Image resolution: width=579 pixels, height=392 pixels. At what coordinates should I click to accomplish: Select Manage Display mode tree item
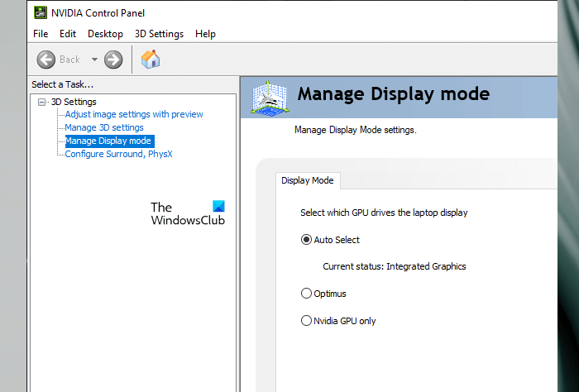108,141
